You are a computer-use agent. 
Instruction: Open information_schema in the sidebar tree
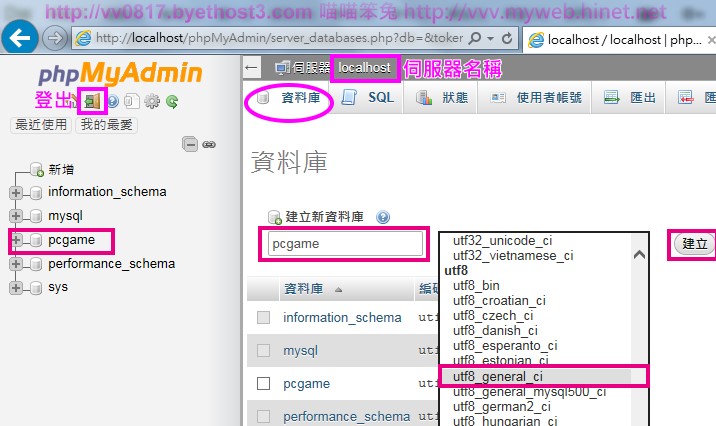coord(107,192)
